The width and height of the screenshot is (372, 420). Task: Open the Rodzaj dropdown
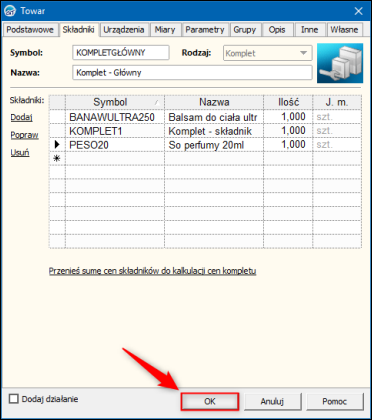267,53
